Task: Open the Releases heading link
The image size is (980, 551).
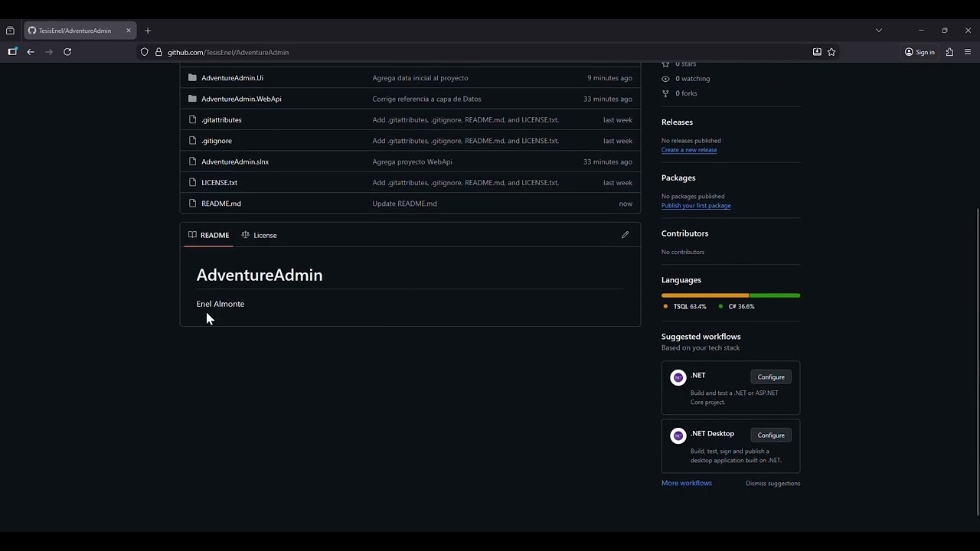Action: pyautogui.click(x=677, y=122)
